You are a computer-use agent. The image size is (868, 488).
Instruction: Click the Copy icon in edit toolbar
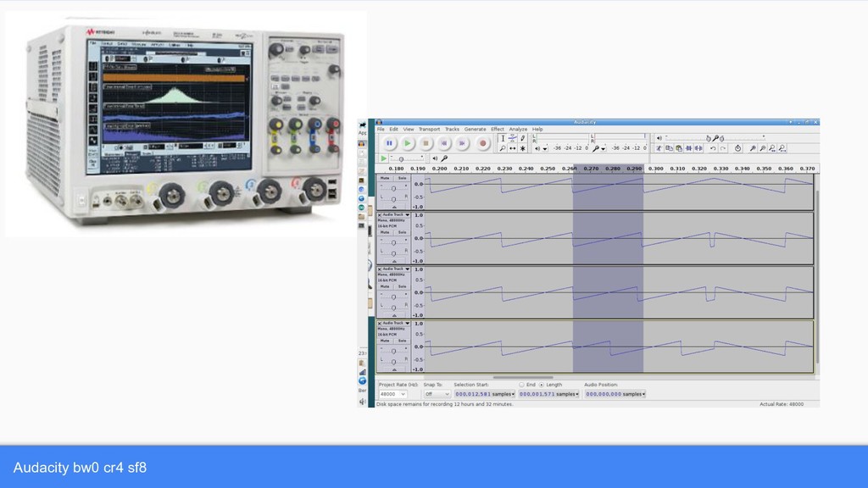point(669,148)
